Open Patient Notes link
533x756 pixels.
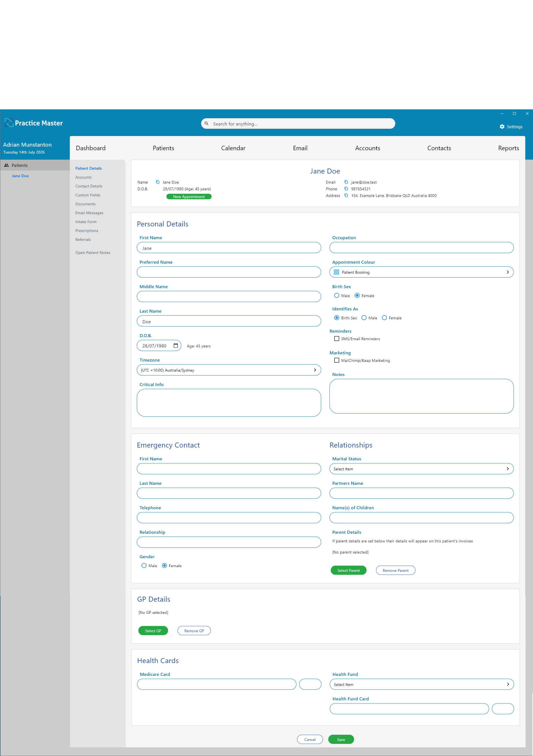(93, 253)
